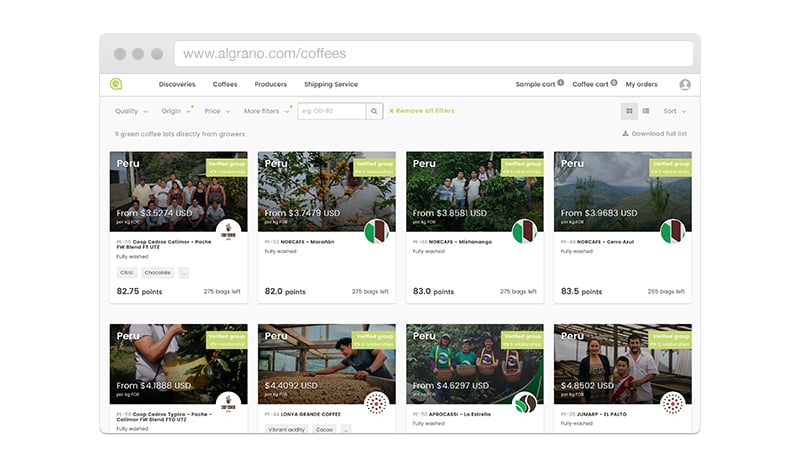Open the Sample cart
This screenshot has width=800, height=470.
pyautogui.click(x=535, y=84)
